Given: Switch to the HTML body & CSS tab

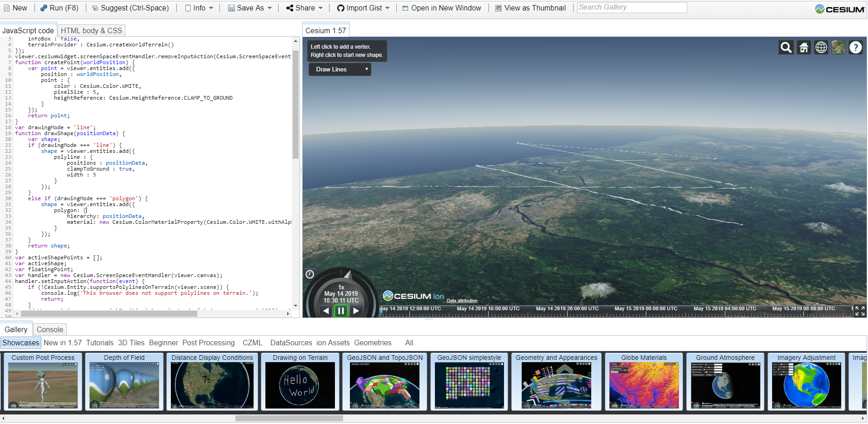Looking at the screenshot, I should (91, 30).
